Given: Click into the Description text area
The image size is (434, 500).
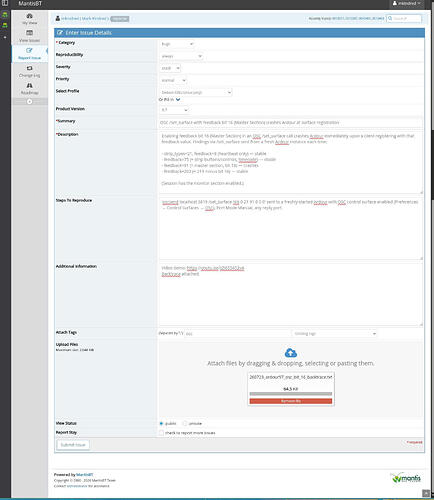Looking at the screenshot, I should [x=291, y=162].
